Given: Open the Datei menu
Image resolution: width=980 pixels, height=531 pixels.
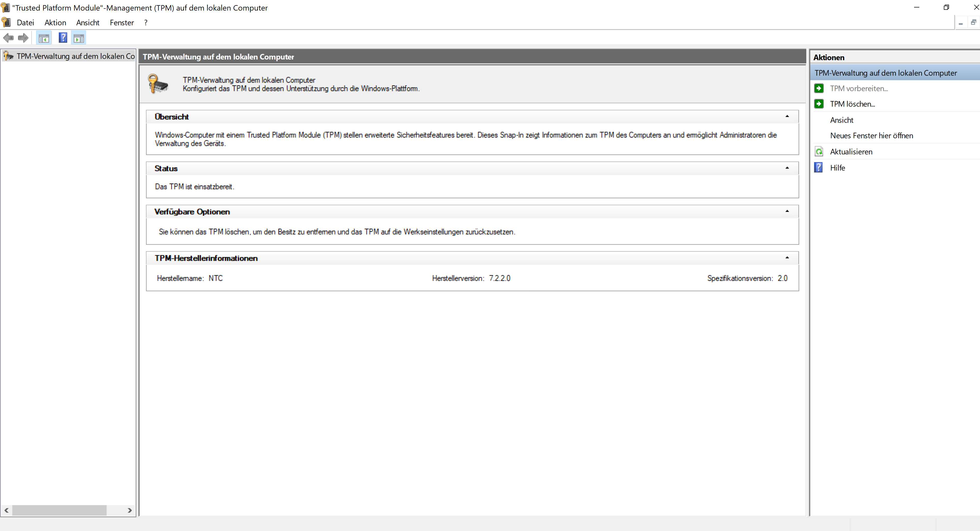Looking at the screenshot, I should pyautogui.click(x=25, y=22).
